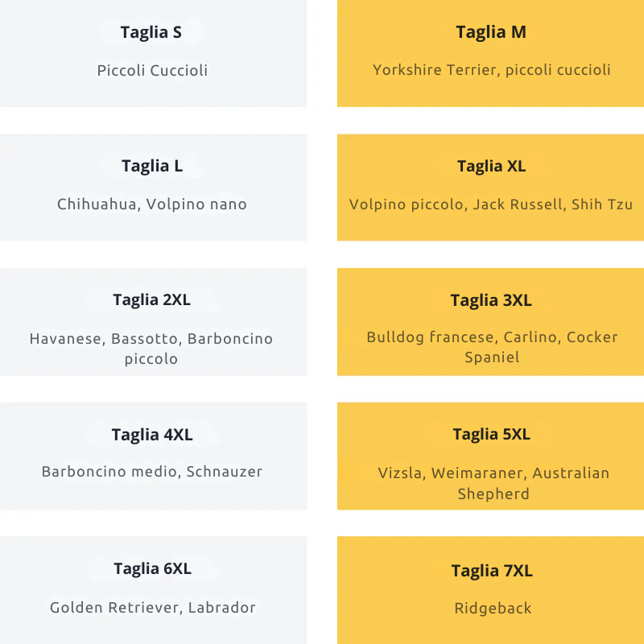Click the 'Ridgeback' breed text
644x644 pixels.
tap(493, 608)
